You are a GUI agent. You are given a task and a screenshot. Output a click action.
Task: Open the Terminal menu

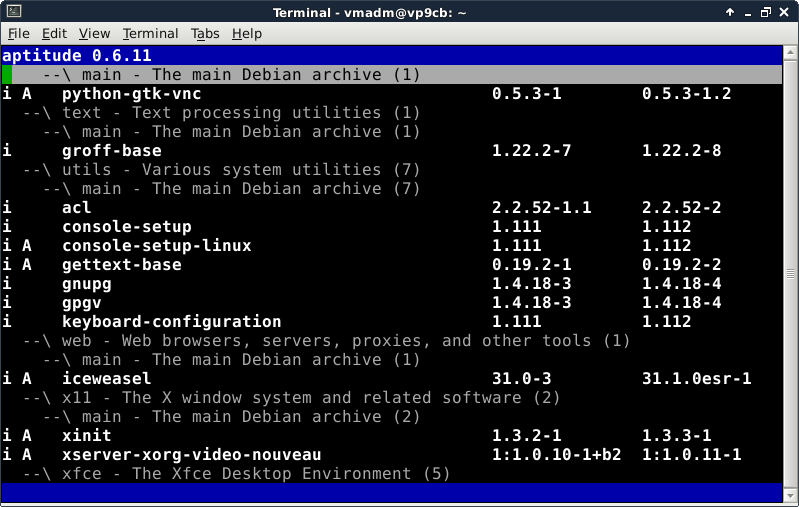(151, 33)
